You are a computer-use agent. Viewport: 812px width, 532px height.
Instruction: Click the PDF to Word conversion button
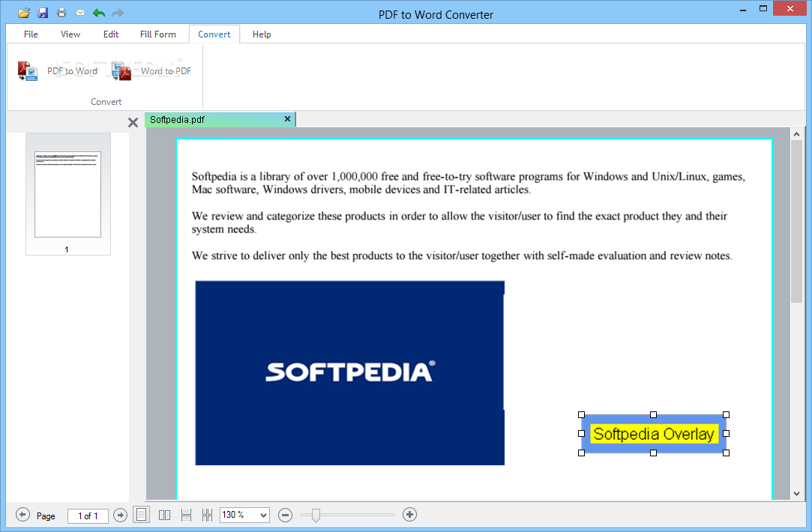click(x=58, y=71)
